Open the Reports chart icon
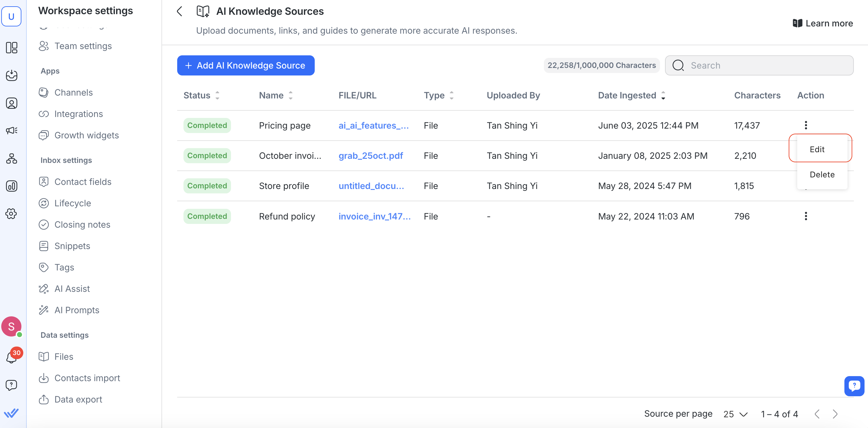868x428 pixels. (x=11, y=186)
